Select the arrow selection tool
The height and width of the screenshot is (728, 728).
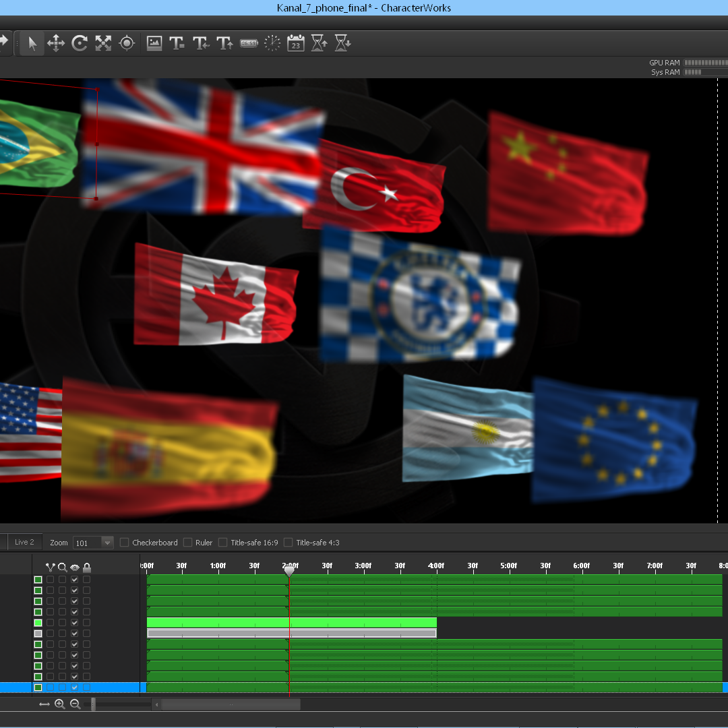coord(32,44)
